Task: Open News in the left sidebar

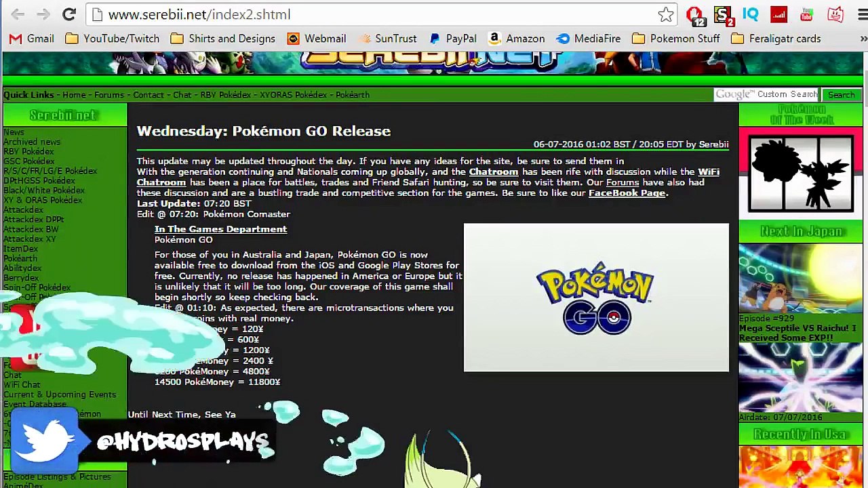Action: click(14, 132)
